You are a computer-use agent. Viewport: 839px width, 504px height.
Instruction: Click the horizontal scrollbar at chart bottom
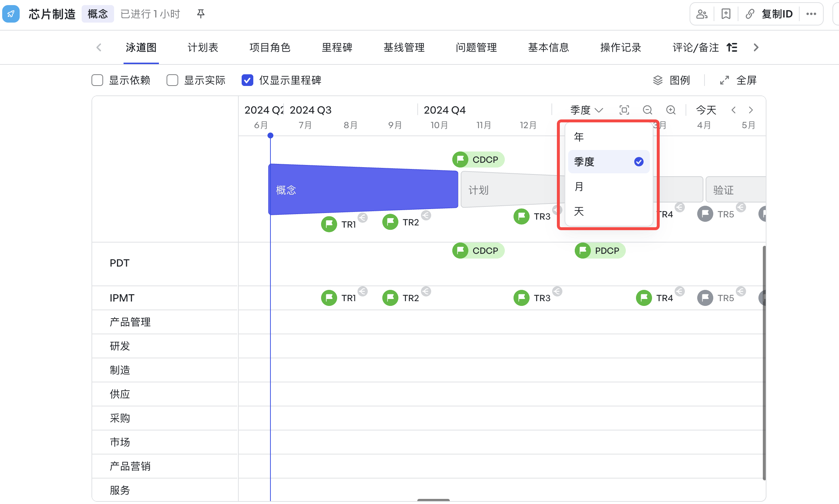pyautogui.click(x=433, y=500)
